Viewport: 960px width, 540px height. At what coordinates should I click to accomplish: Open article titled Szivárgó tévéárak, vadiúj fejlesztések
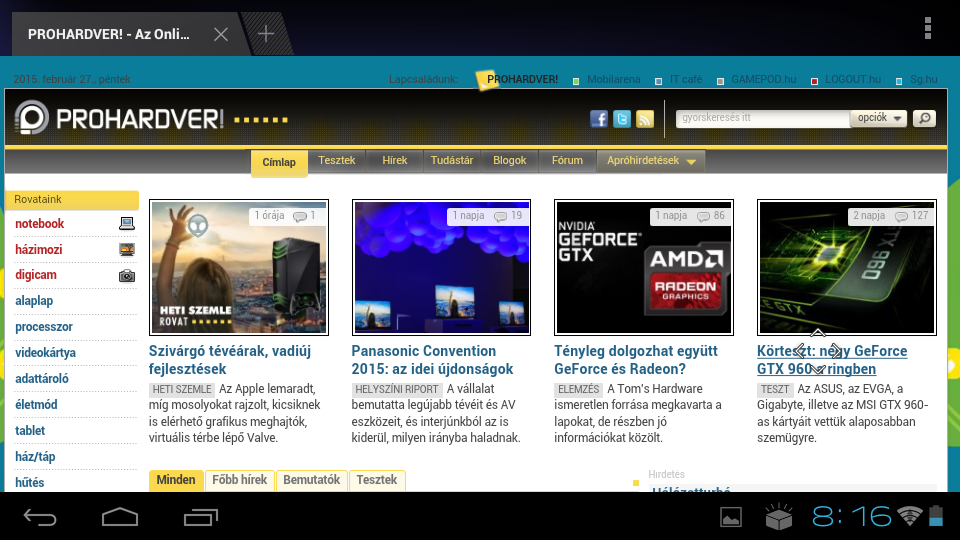pos(230,360)
